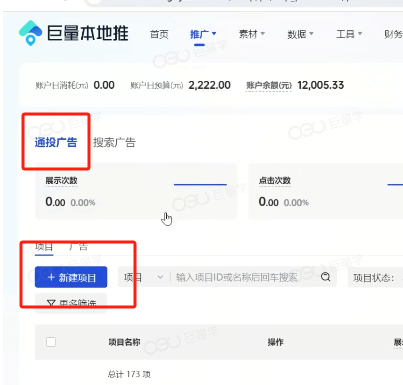Select the 项目 sub-tab
403x385 pixels.
44,247
